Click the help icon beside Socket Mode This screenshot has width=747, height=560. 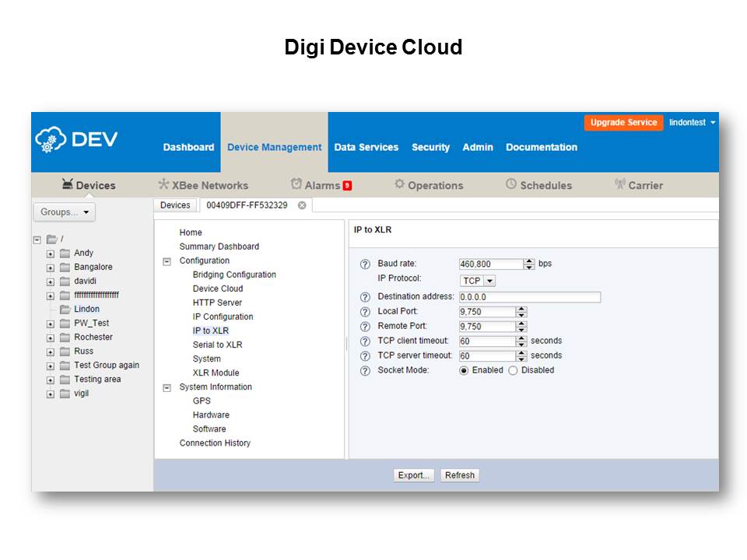click(365, 371)
